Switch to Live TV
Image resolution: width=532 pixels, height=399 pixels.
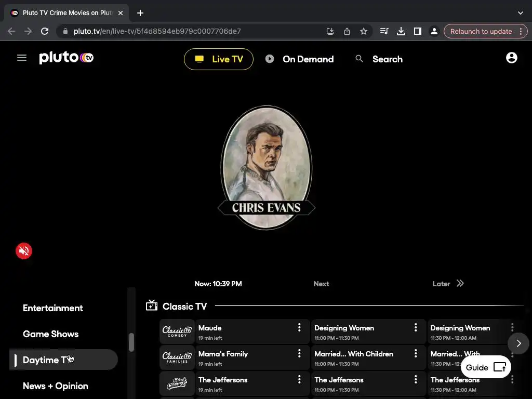(219, 59)
